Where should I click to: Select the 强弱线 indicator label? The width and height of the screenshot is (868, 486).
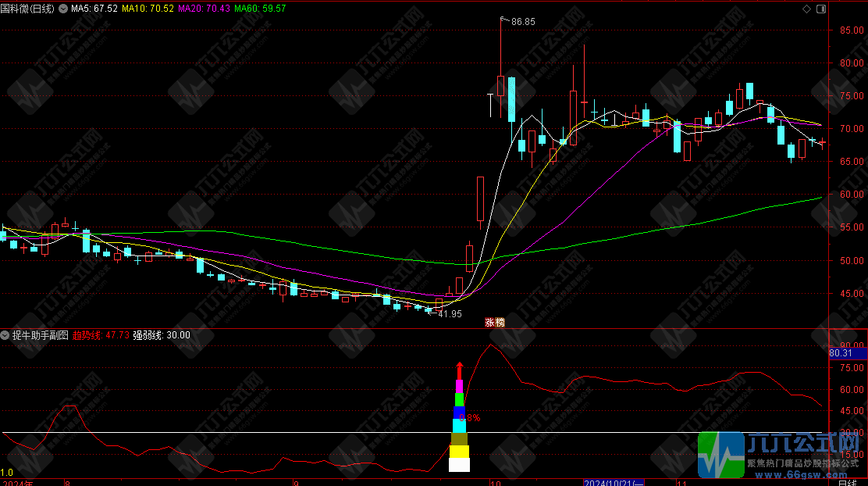[x=162, y=335]
